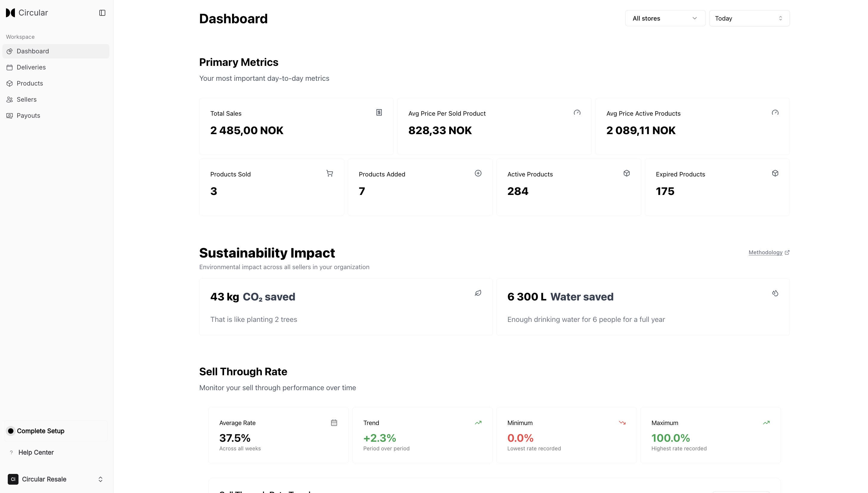
Task: Click the CO₂ saved leaf icon
Action: [478, 293]
